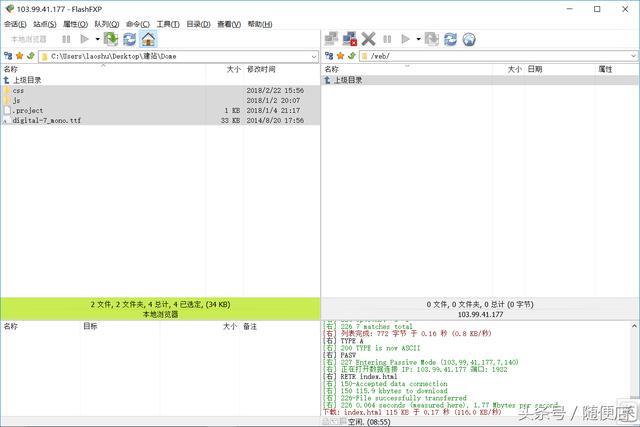Click the remote pane site tree icon

[x=329, y=56]
